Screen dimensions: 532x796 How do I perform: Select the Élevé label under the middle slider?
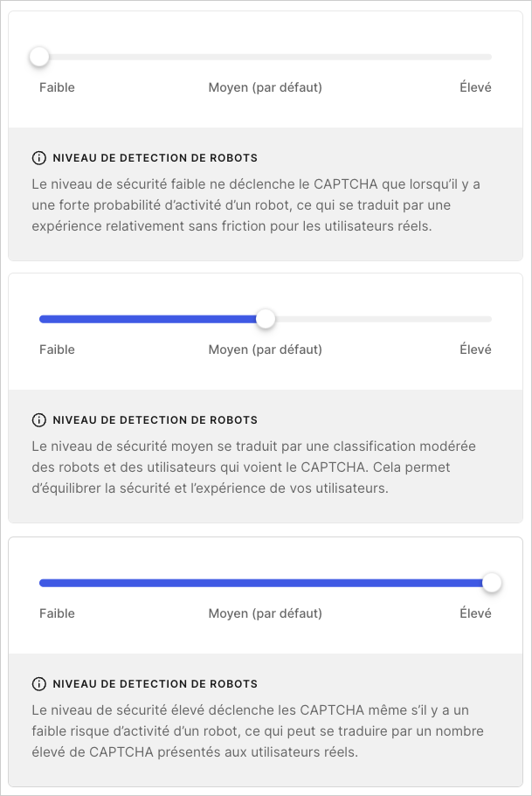pos(474,350)
